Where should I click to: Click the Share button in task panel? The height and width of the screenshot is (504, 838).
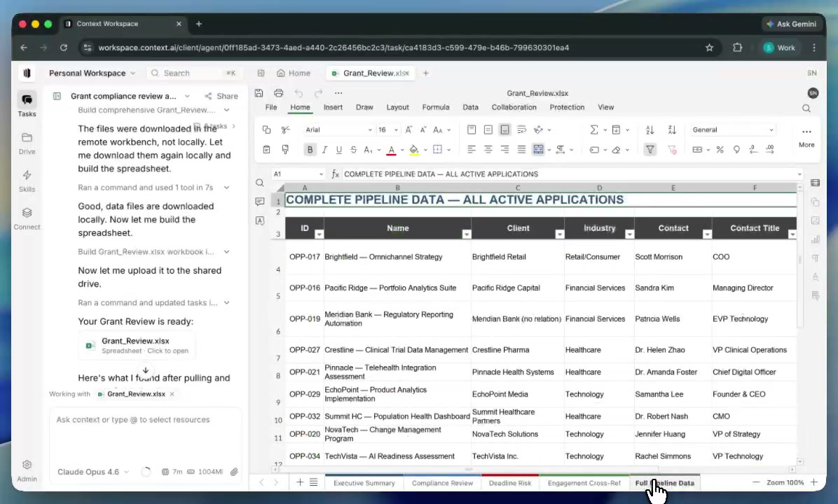click(221, 96)
